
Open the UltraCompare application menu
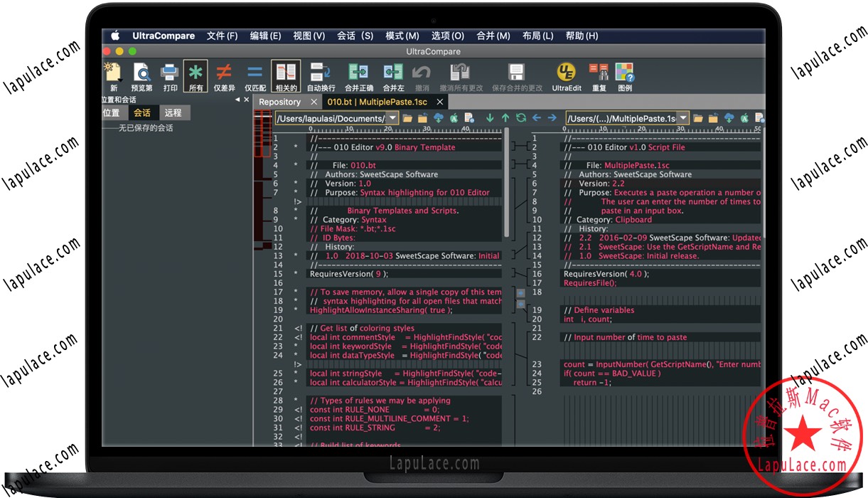[x=164, y=36]
